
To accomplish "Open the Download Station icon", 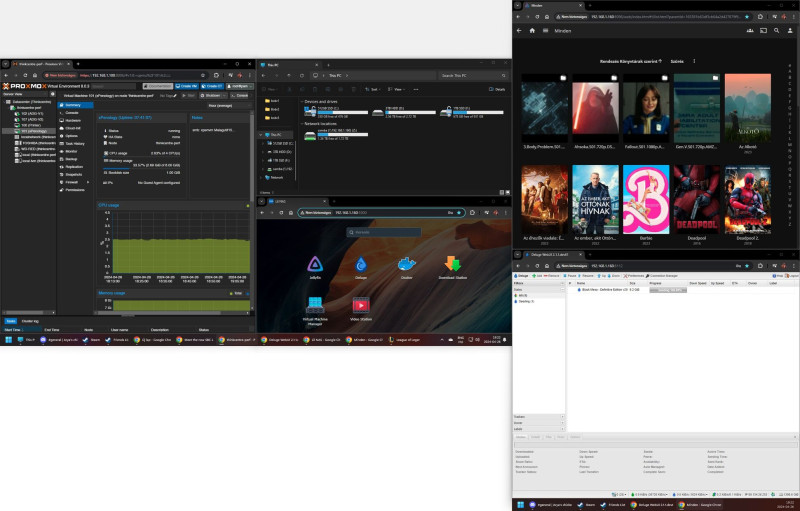I will (453, 264).
